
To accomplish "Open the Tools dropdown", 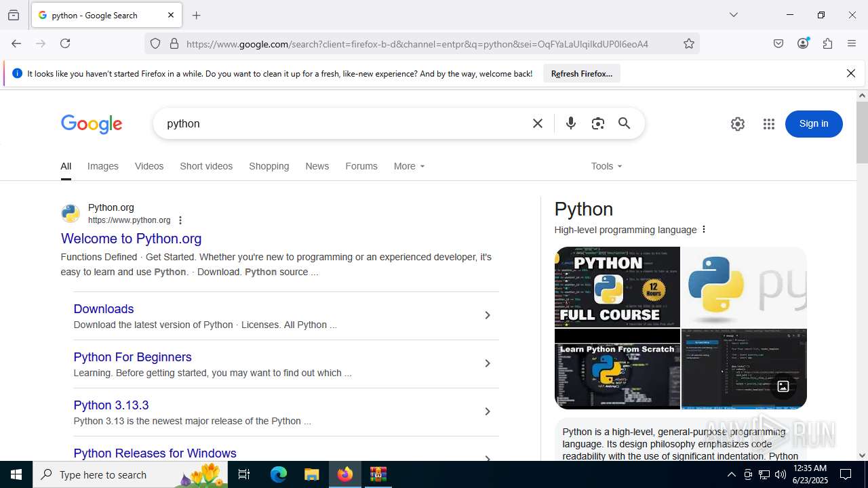I will 606,166.
